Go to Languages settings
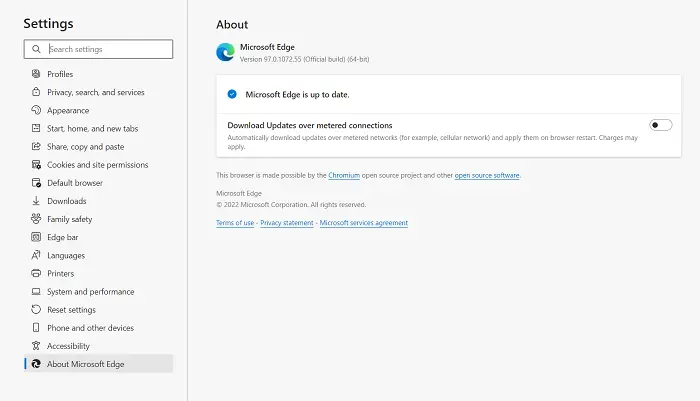This screenshot has width=700, height=401. coord(98,255)
